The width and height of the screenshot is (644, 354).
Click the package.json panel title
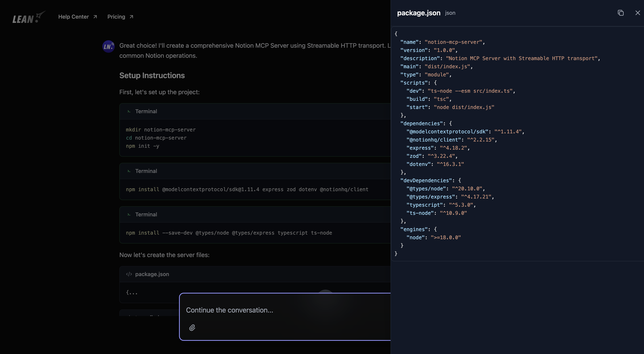pyautogui.click(x=419, y=13)
